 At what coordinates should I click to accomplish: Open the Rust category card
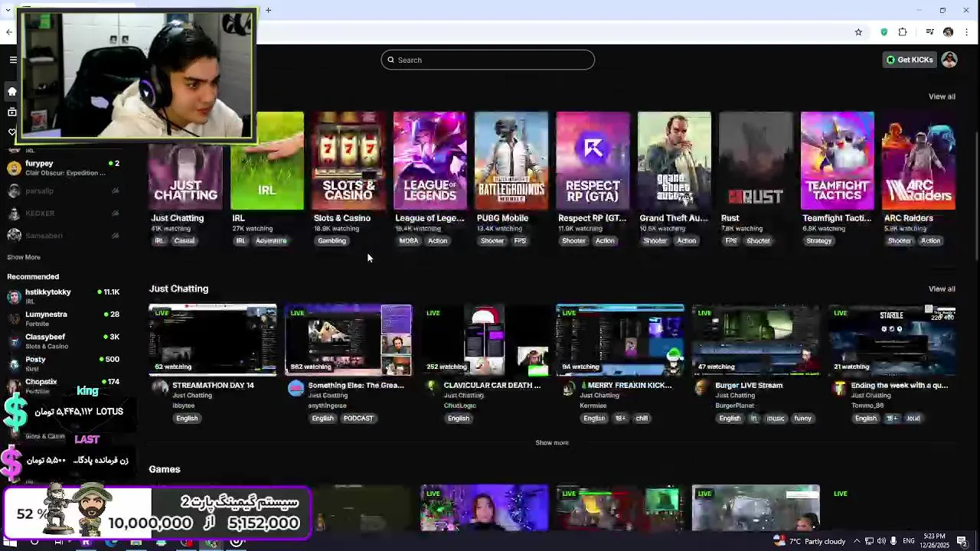coord(756,161)
